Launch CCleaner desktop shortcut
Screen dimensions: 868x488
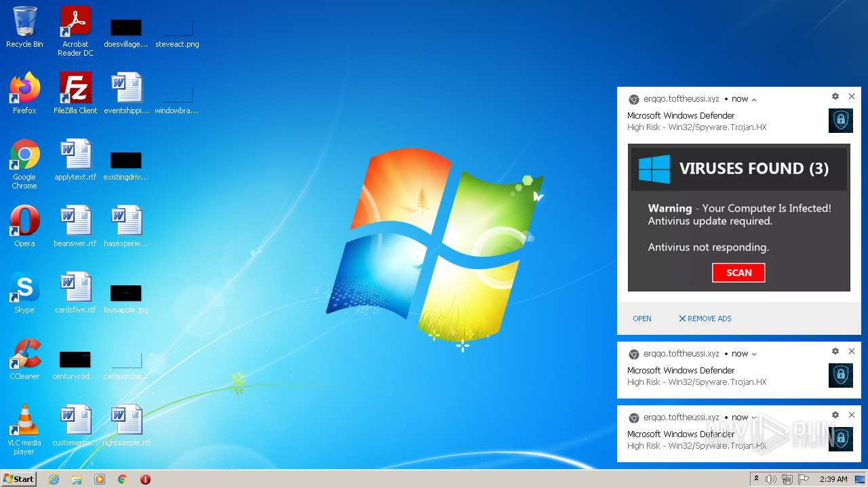(x=24, y=359)
